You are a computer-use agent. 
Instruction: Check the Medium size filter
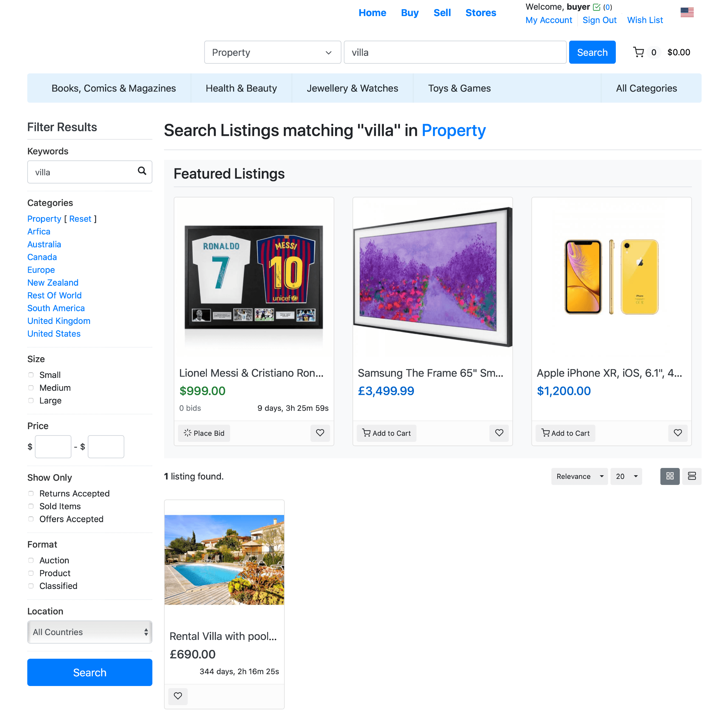click(x=31, y=388)
